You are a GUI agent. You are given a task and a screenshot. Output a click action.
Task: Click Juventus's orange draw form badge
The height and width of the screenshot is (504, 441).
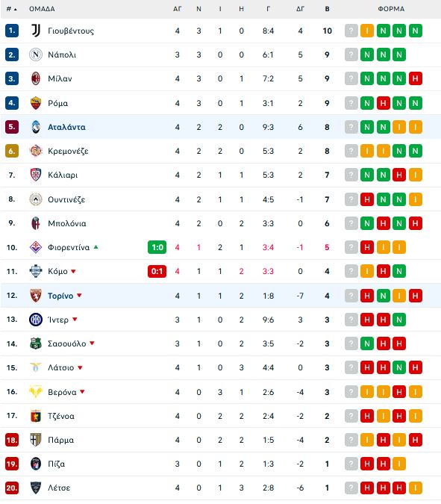point(367,31)
